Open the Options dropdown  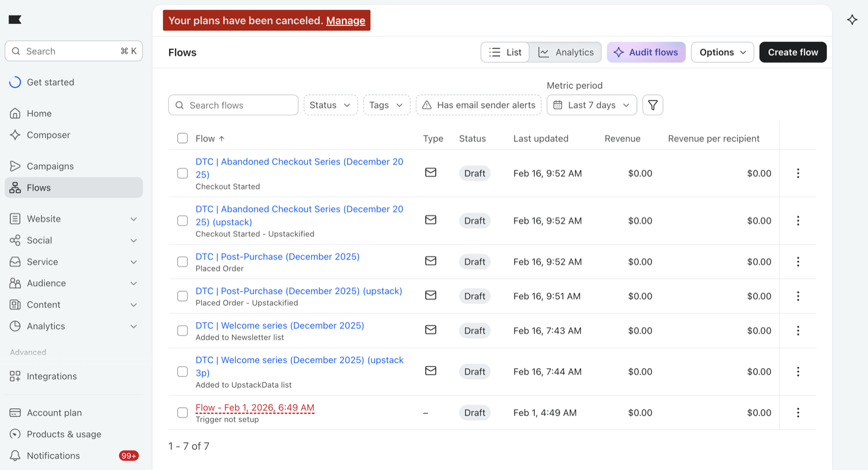(x=722, y=52)
